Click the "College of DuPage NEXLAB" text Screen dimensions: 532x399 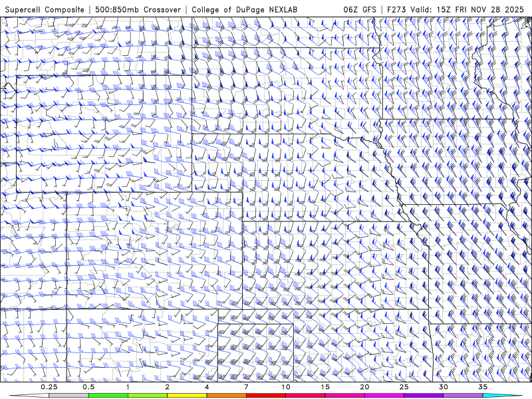[x=244, y=9]
